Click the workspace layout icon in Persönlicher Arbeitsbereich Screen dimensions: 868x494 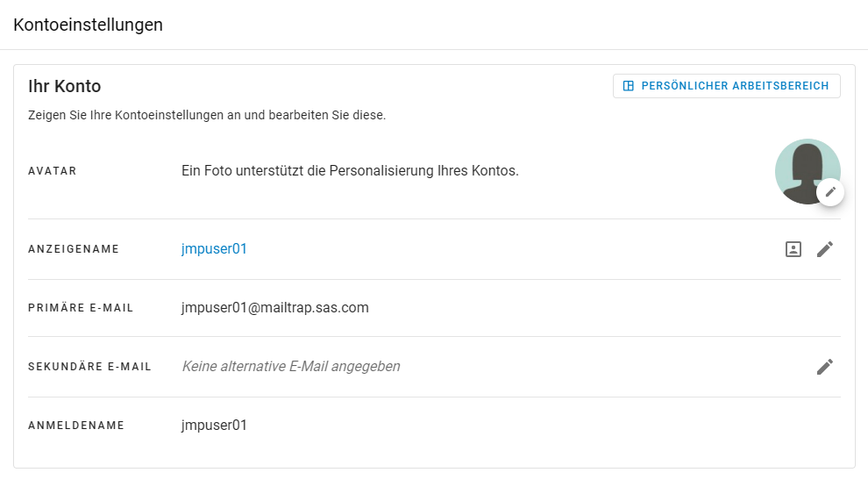tap(628, 86)
